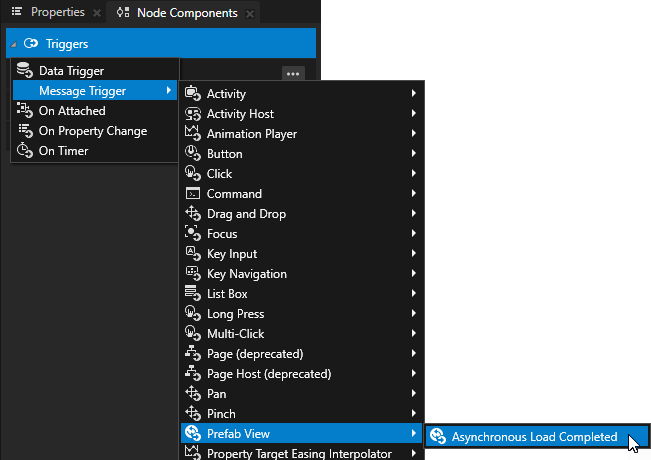Collapse the Triggers section triangle
This screenshot has width=651, height=460.
[12, 45]
